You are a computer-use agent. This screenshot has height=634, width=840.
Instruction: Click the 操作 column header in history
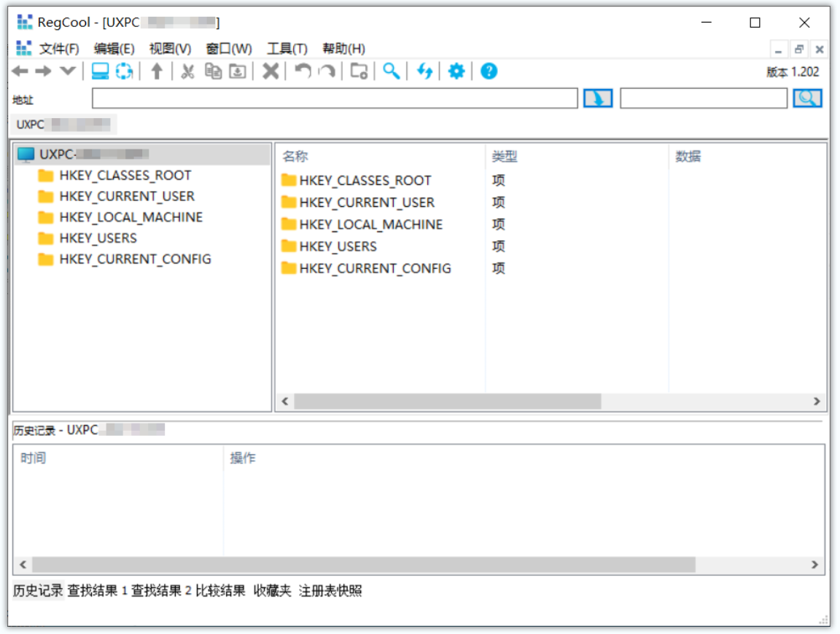pyautogui.click(x=524, y=458)
